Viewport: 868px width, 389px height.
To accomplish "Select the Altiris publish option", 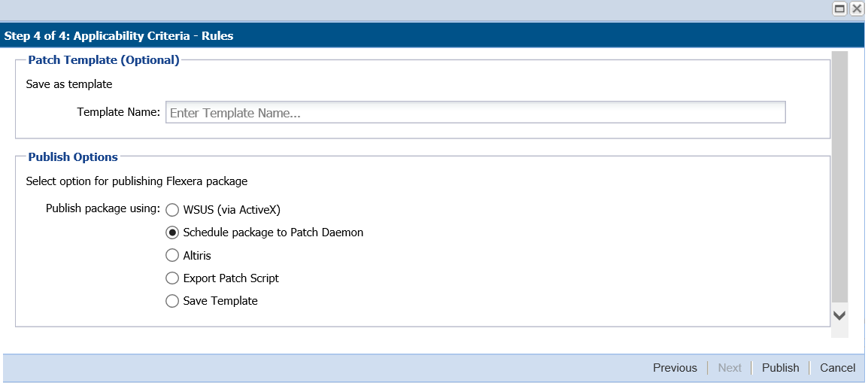I will pos(172,256).
